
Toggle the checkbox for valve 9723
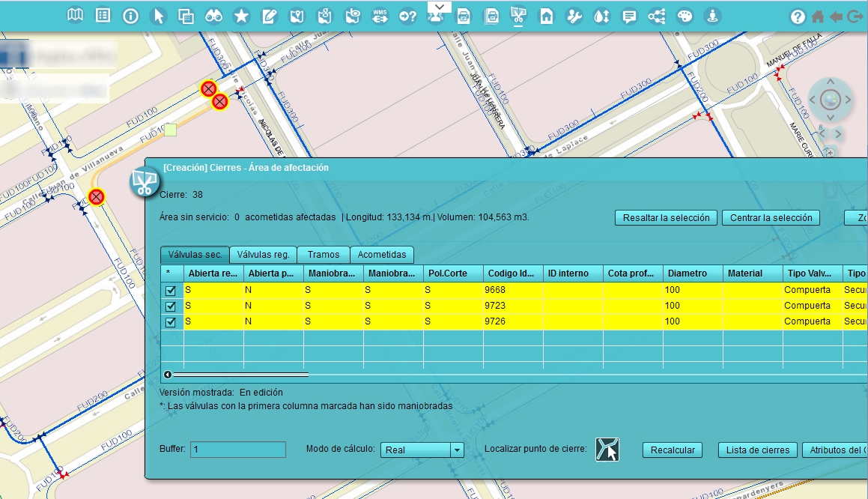point(171,306)
